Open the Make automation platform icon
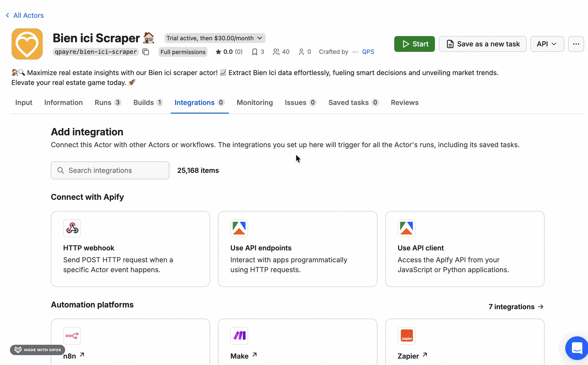This screenshot has width=588, height=365. 239,336
